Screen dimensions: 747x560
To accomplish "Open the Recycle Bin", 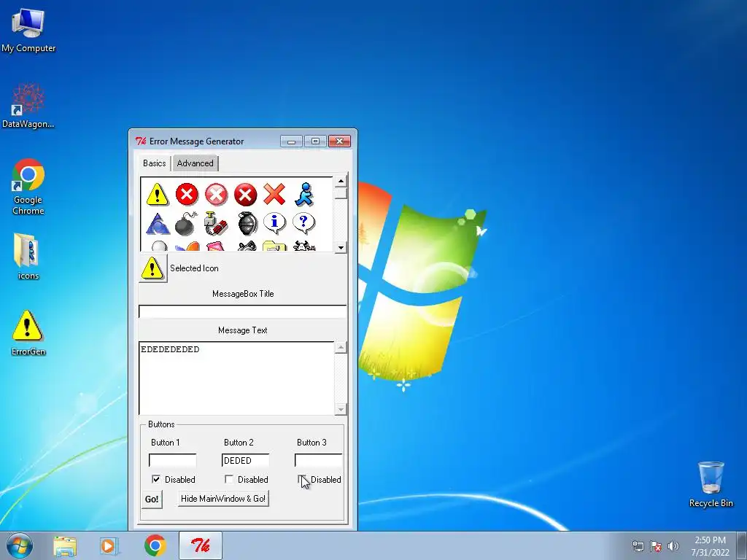I will click(x=711, y=484).
